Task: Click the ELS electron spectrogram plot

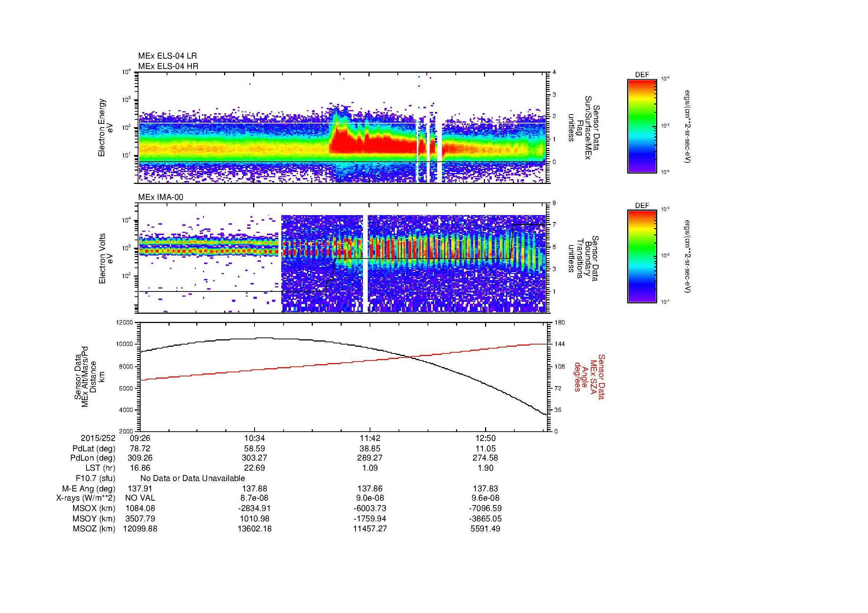Action: [x=343, y=128]
